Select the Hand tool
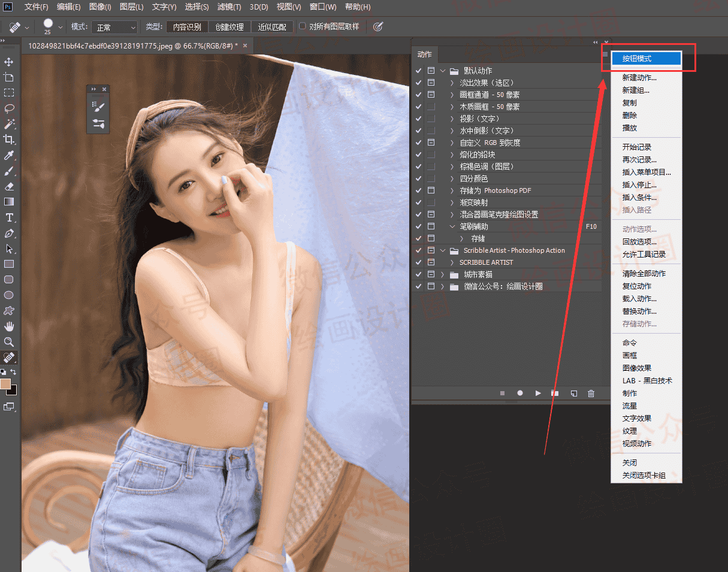Image resolution: width=728 pixels, height=572 pixels. pos(9,326)
